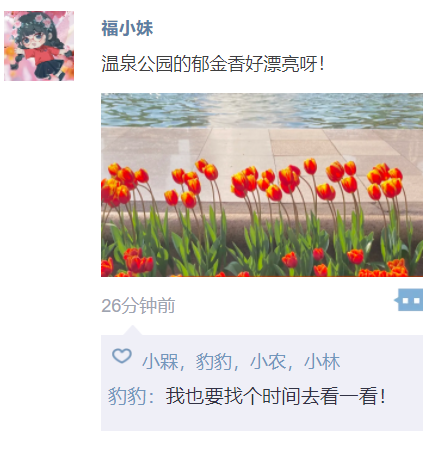Image resolution: width=441 pixels, height=455 pixels.
Task: Click the stone pavement in the photo
Action: pyautogui.click(x=262, y=143)
